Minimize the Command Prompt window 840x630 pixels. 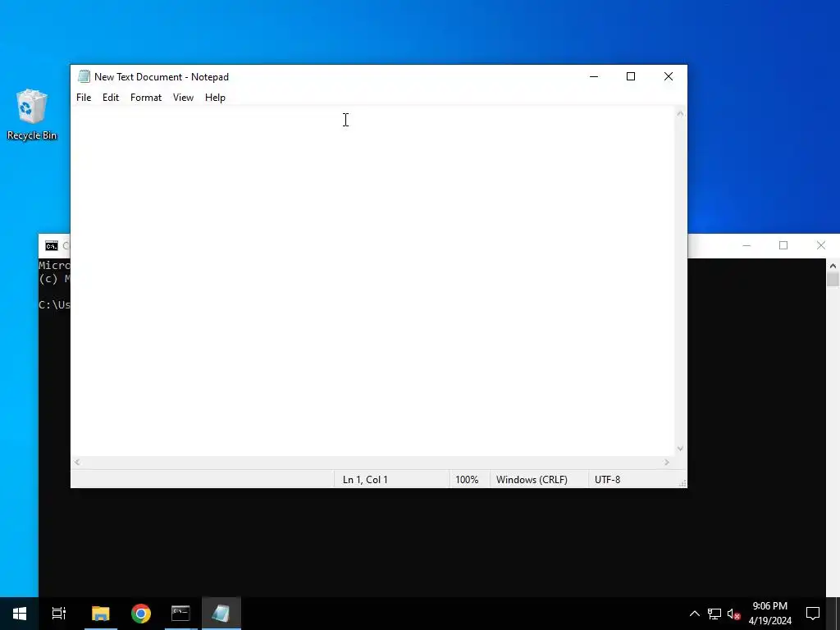click(x=746, y=245)
